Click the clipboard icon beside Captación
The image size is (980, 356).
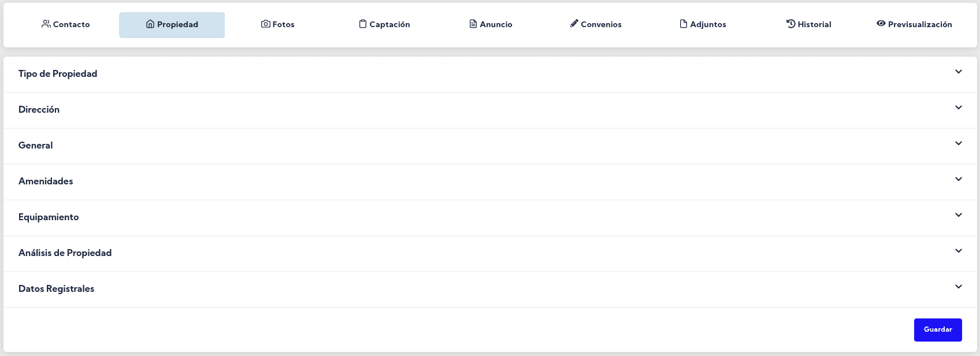(363, 24)
